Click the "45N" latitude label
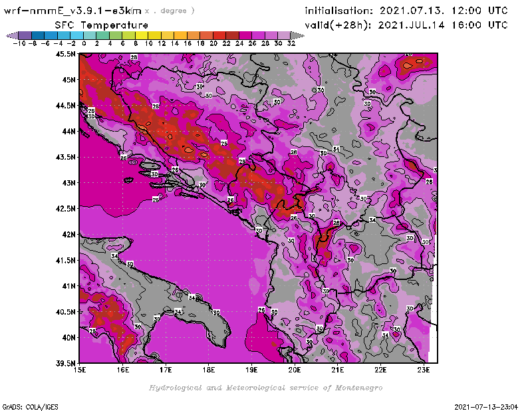Image resolution: width=532 pixels, height=411 pixels. click(69, 80)
